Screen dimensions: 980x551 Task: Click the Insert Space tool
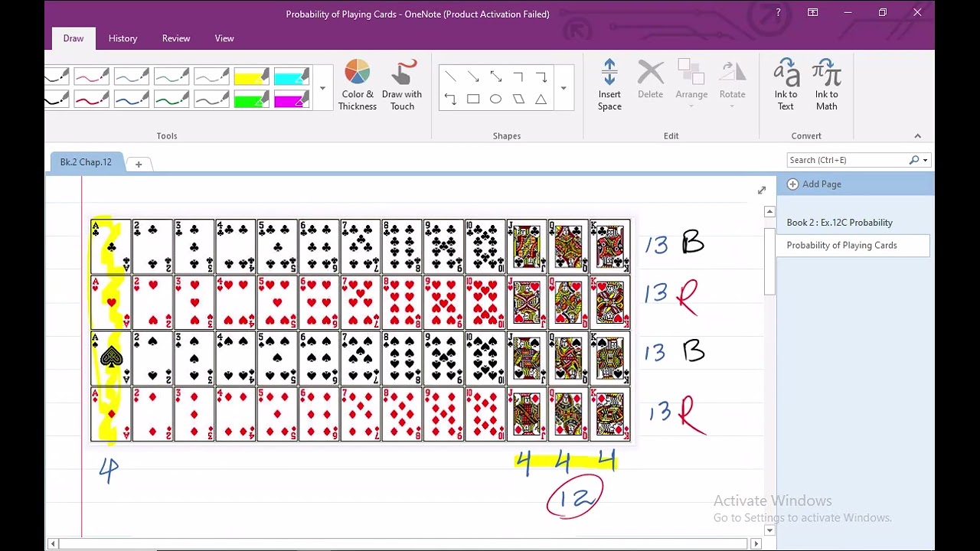[609, 85]
